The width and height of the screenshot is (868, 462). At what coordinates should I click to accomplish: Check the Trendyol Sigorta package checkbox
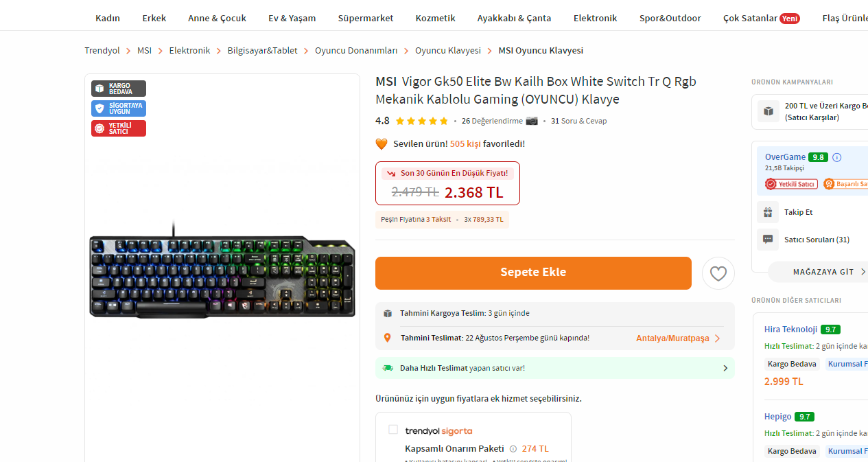[393, 430]
